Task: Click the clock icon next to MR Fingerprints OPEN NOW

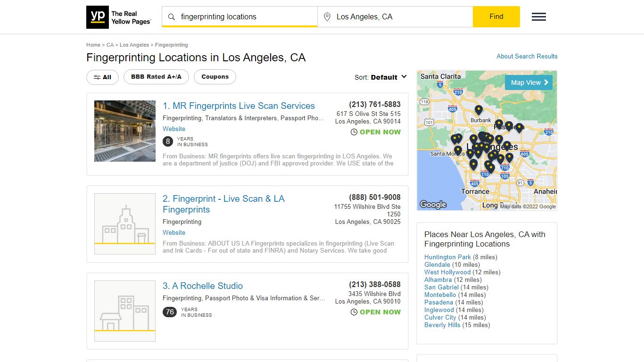Action: coord(354,132)
